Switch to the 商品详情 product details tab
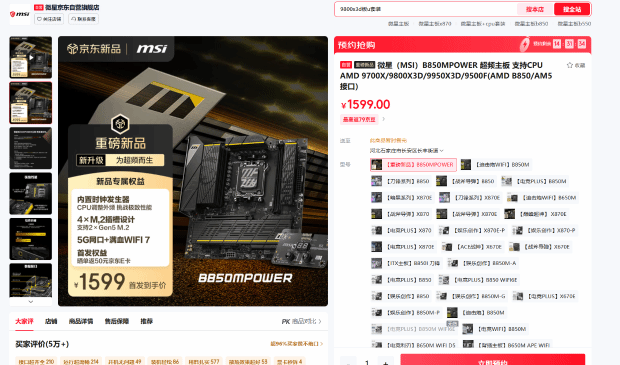This screenshot has height=365, width=620. [81, 321]
